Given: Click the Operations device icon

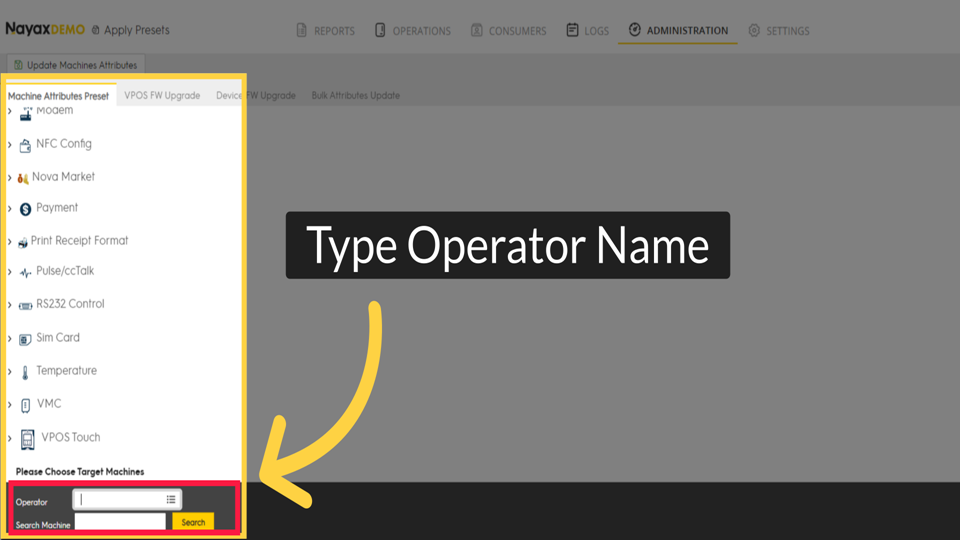Looking at the screenshot, I should pyautogui.click(x=380, y=30).
